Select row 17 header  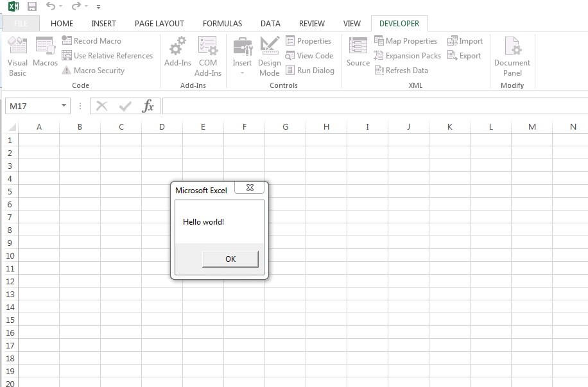pyautogui.click(x=10, y=345)
